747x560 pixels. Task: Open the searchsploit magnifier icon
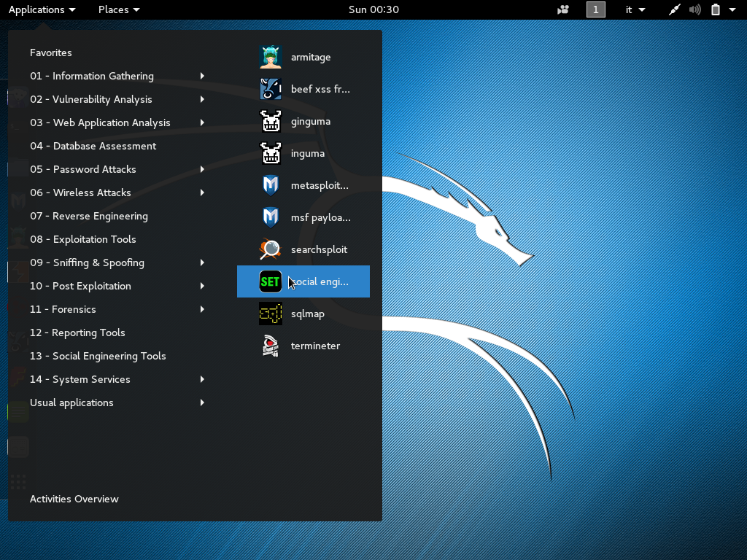point(271,249)
